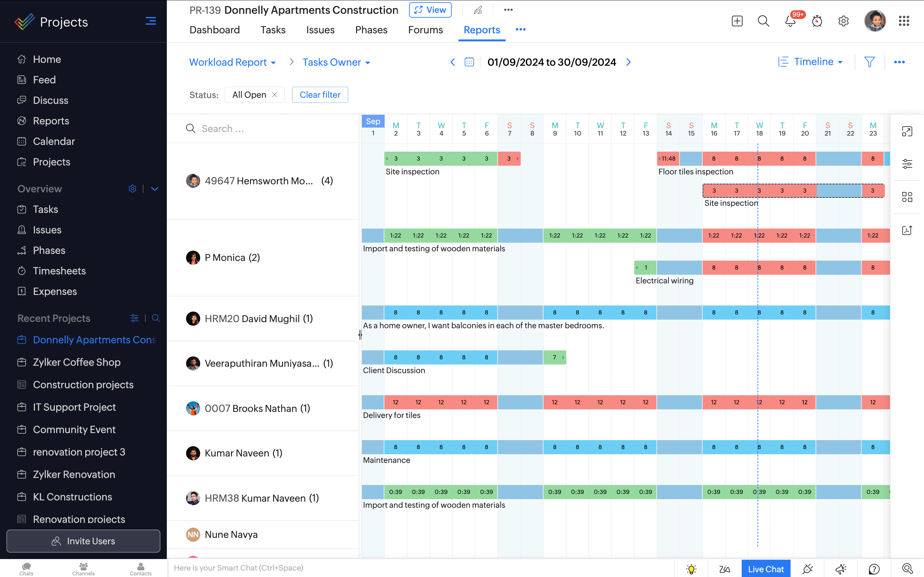Switch to the Phases tab
The height and width of the screenshot is (577, 924).
pos(371,30)
